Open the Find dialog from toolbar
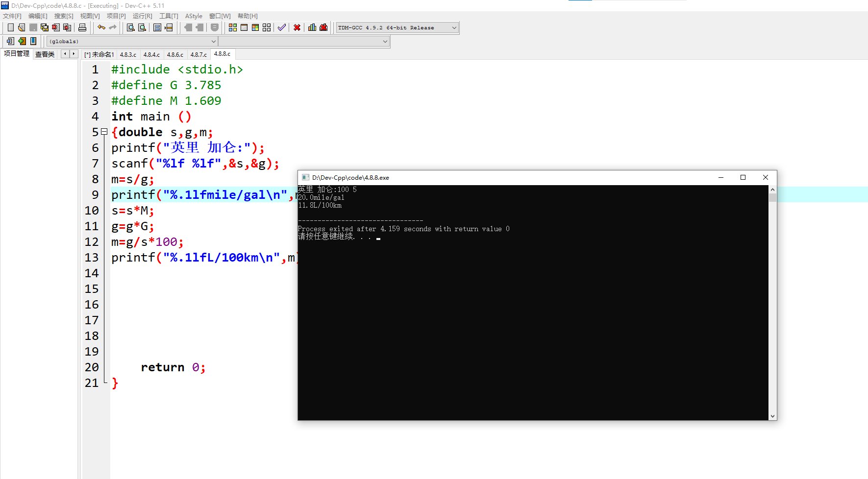The height and width of the screenshot is (479, 868). tap(131, 27)
